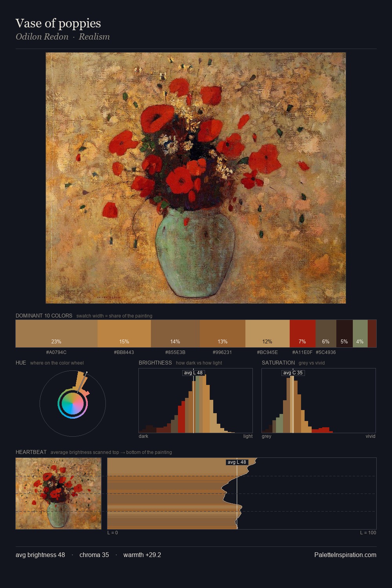This screenshot has height=588, width=392.
Task: Open the PaletteInspiration.com link
Action: (x=345, y=555)
